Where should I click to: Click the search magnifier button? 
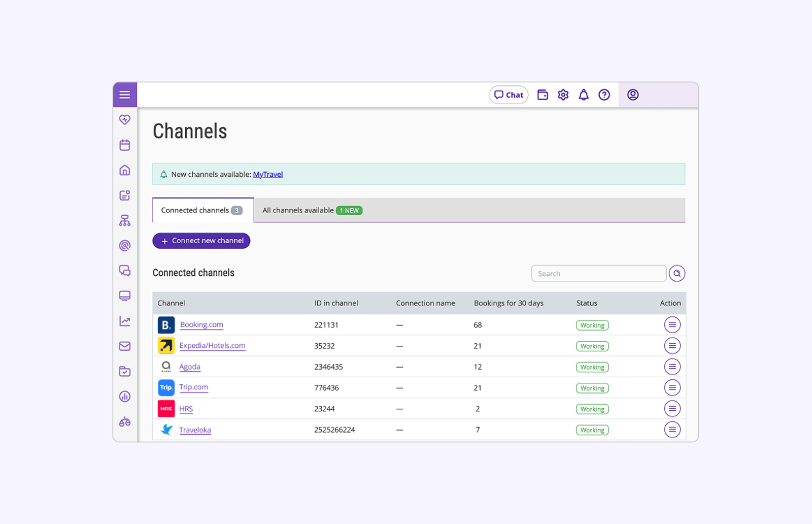677,273
